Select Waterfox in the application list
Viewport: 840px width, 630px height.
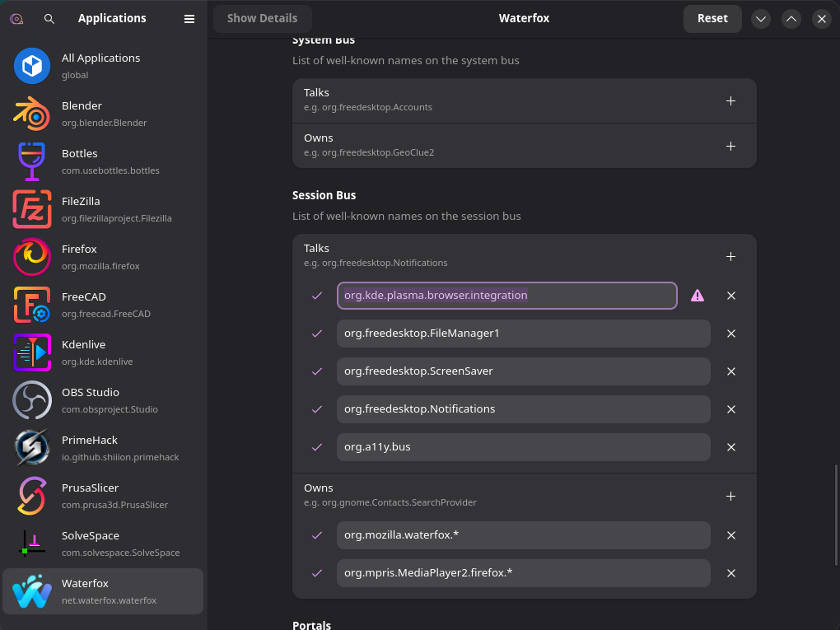103,591
